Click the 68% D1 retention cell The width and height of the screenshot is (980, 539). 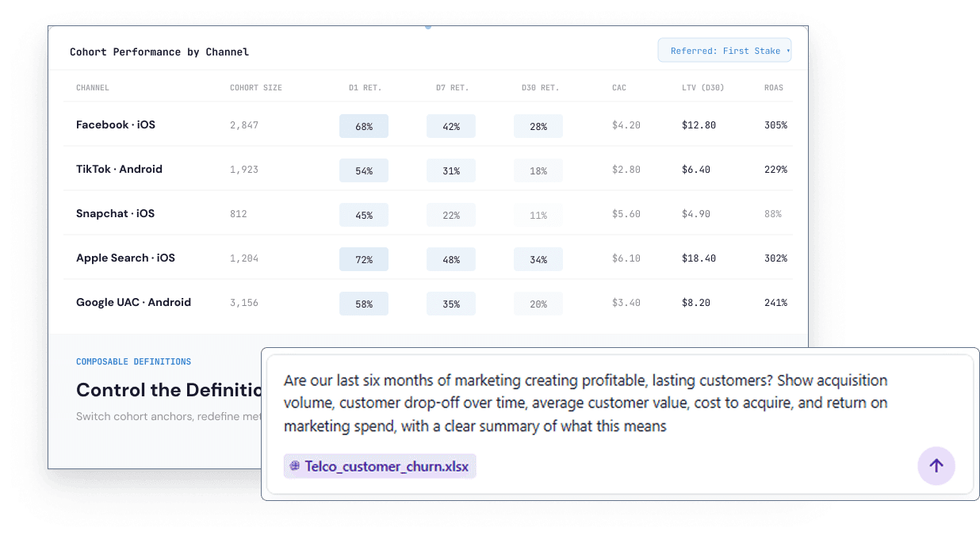[x=364, y=126]
